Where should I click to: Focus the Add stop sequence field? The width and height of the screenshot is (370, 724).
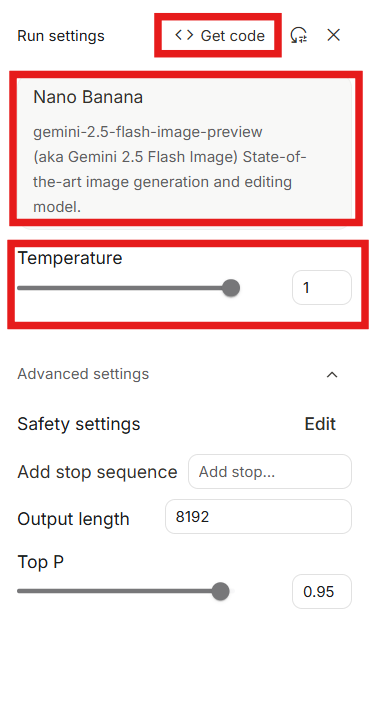coord(270,471)
